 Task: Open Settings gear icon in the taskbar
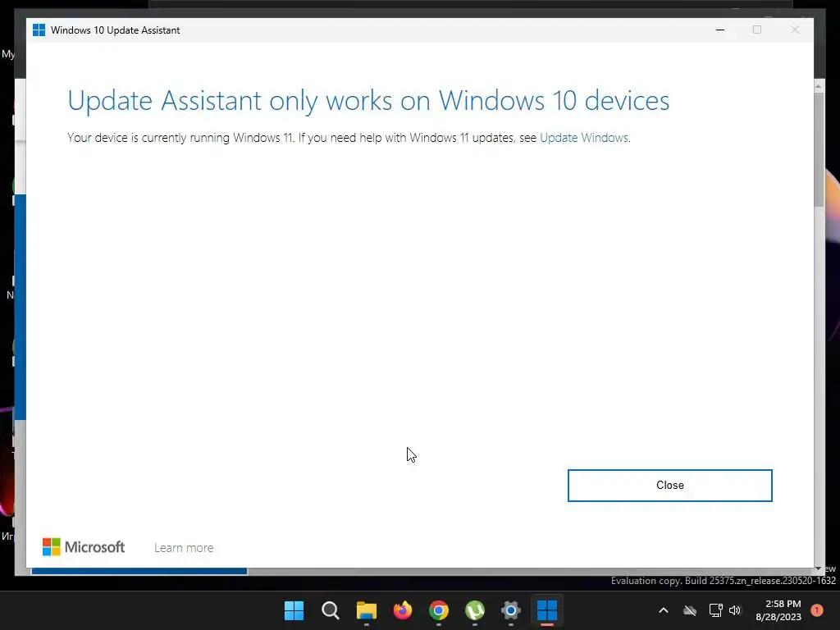(511, 610)
